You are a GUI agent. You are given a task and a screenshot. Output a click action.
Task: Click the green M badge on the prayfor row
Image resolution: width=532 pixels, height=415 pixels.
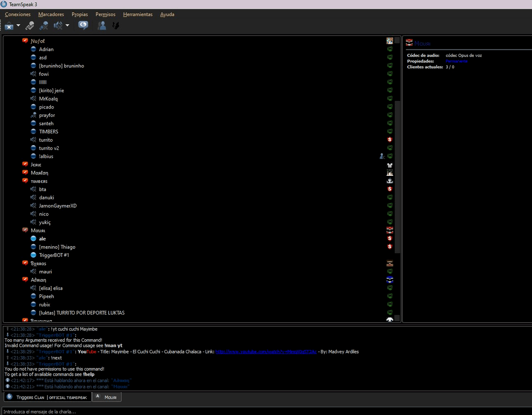click(390, 115)
